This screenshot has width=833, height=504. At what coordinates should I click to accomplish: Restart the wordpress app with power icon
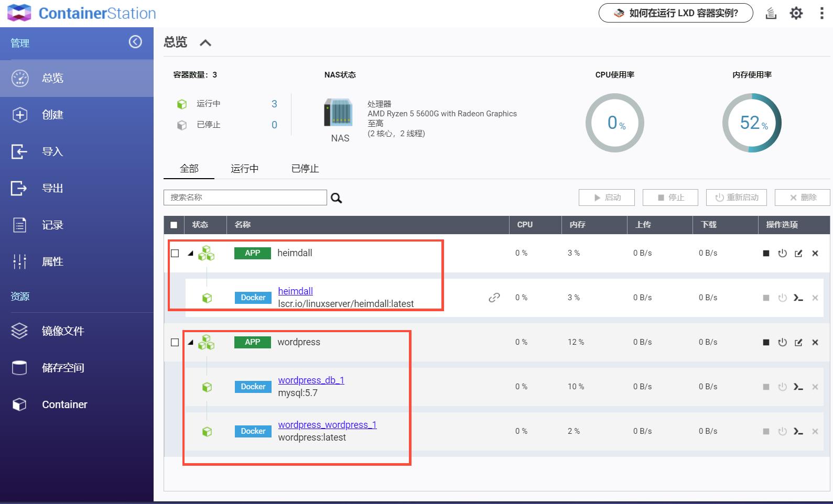(x=782, y=343)
